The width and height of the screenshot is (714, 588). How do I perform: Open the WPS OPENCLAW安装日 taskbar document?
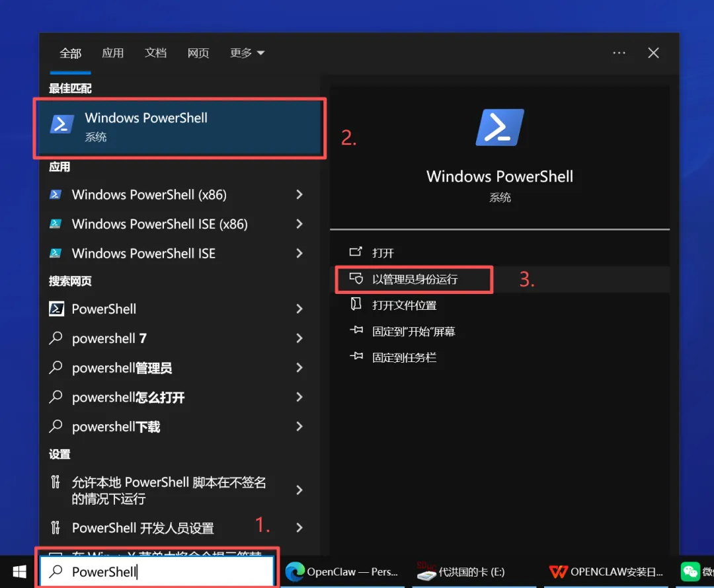606,571
